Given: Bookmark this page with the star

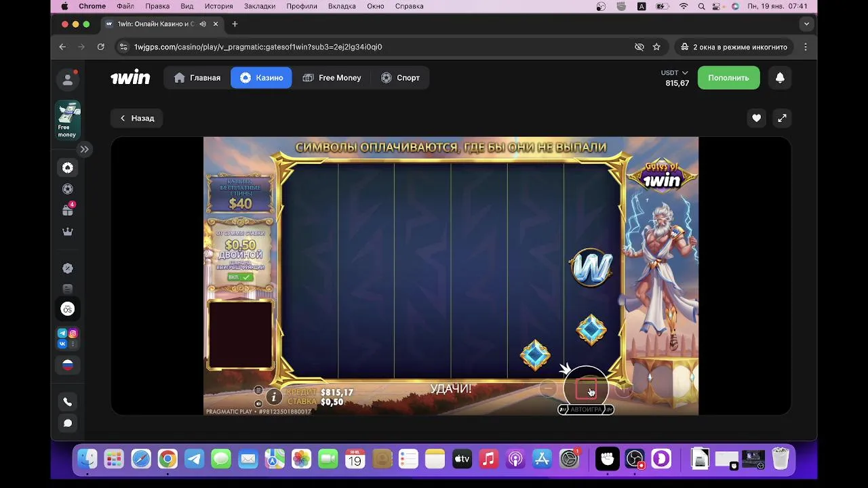Looking at the screenshot, I should tap(656, 47).
